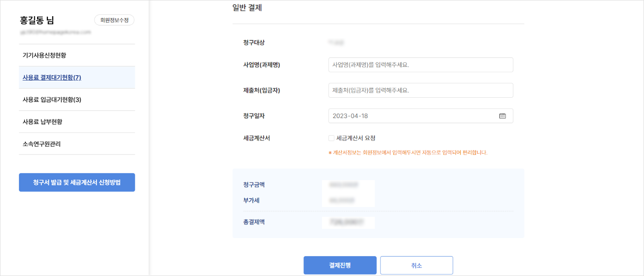The image size is (644, 276).
Task: Navigate to 소속연구원관리
Action: click(x=42, y=144)
